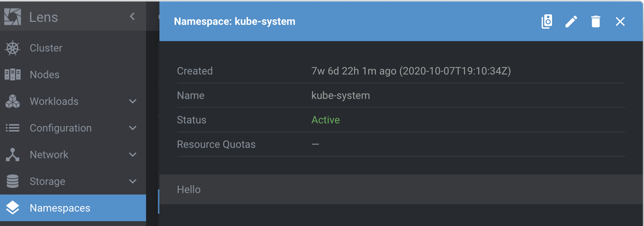Open the Nodes menu item label

44,74
